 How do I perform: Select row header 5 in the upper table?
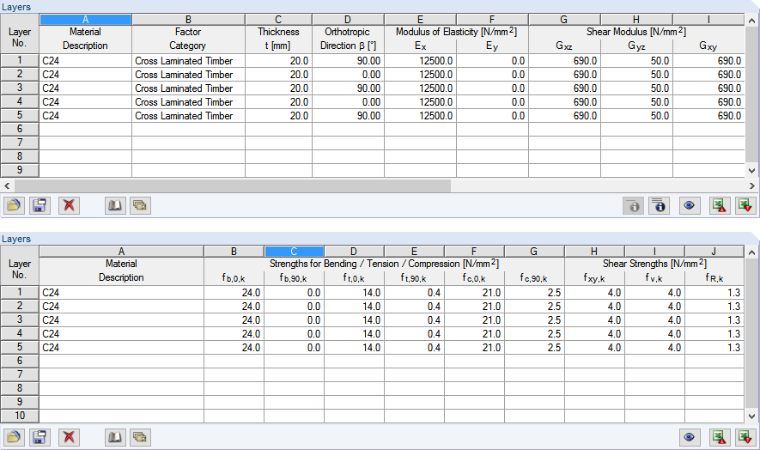[19, 115]
